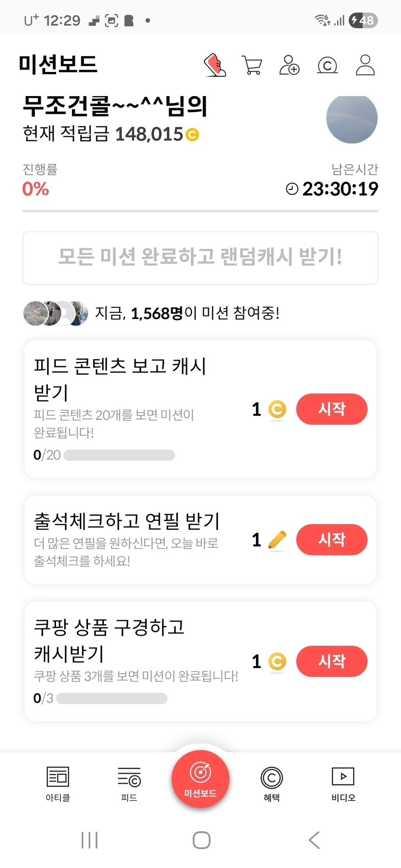Tap the 0/20 feed progress bar
This screenshot has width=401, height=868.
click(119, 455)
